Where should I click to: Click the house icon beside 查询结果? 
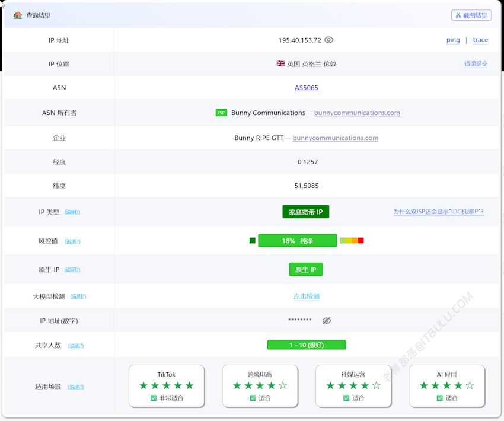18,15
